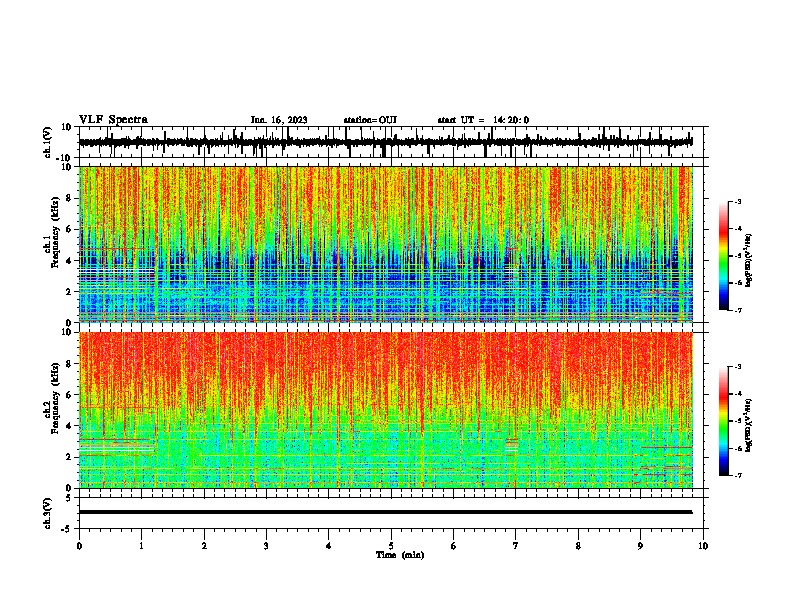Click the ch.1 voltage waveform trace
This screenshot has height=612, width=792.
coord(385,142)
